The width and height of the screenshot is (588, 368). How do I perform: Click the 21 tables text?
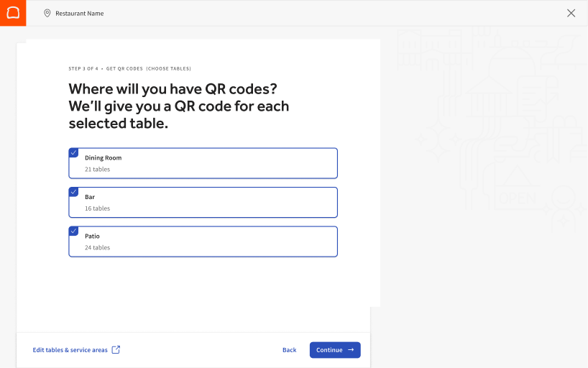[97, 170]
